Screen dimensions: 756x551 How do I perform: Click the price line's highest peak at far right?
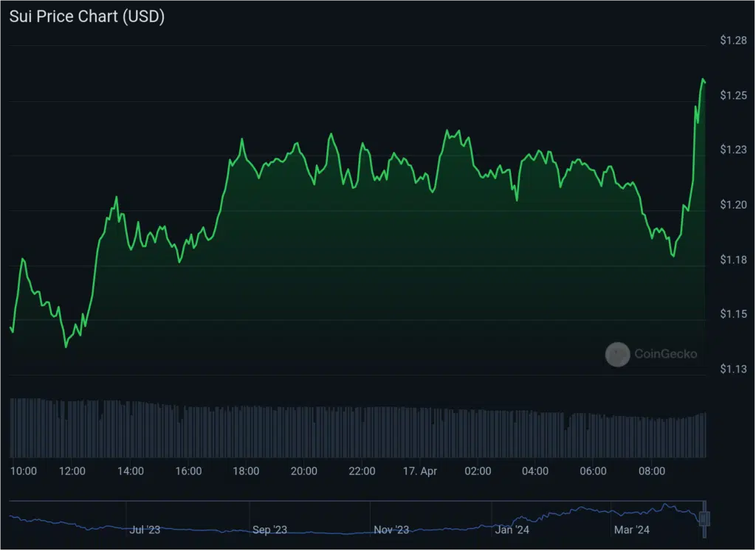click(x=703, y=79)
